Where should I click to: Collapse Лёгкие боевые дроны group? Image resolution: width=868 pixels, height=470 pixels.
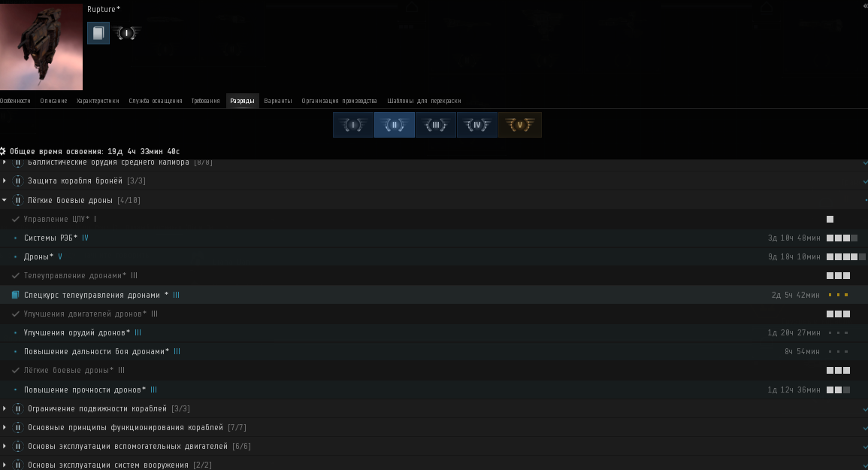click(x=5, y=200)
